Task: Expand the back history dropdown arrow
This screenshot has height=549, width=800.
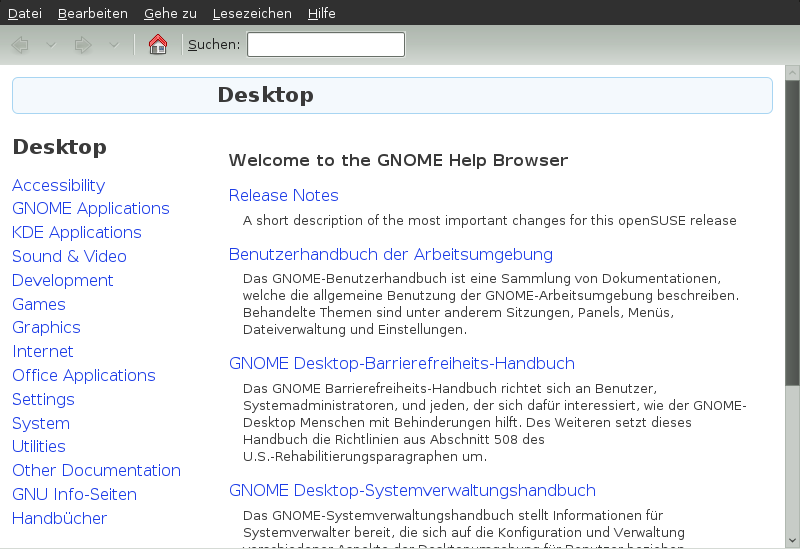Action: click(51, 45)
